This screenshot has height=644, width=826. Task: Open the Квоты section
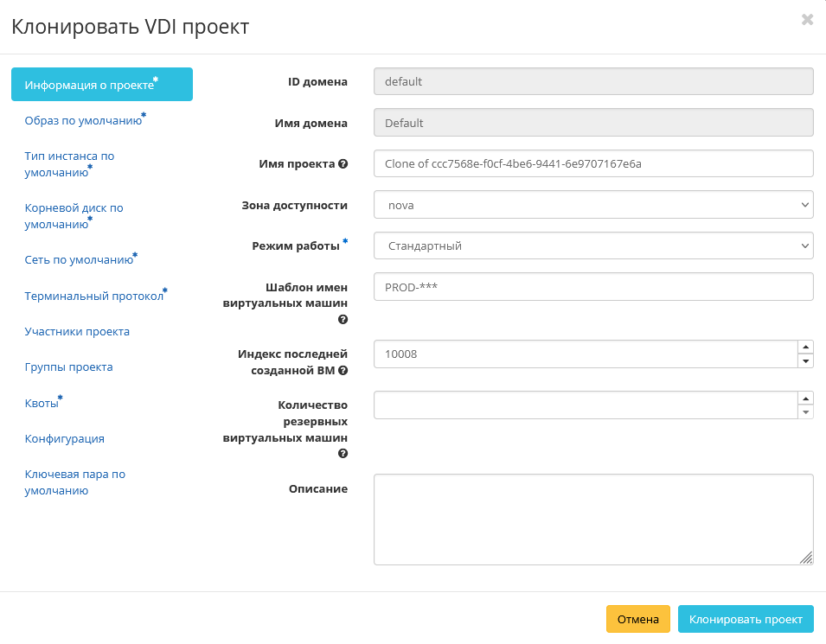39,402
